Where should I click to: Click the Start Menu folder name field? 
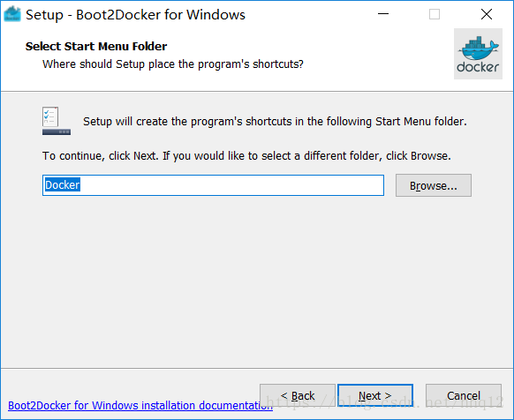click(213, 185)
